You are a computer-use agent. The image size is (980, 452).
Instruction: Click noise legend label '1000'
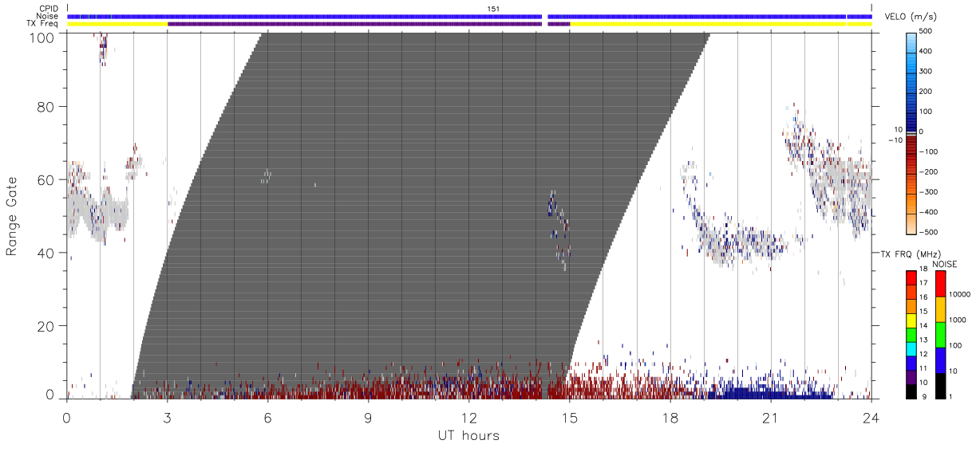coord(959,320)
